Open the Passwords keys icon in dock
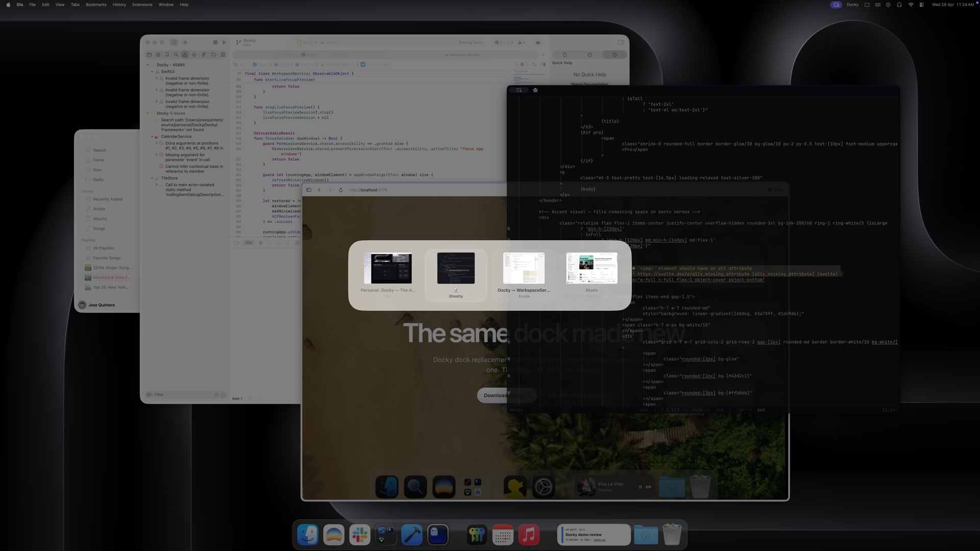980x551 pixels. click(x=477, y=535)
